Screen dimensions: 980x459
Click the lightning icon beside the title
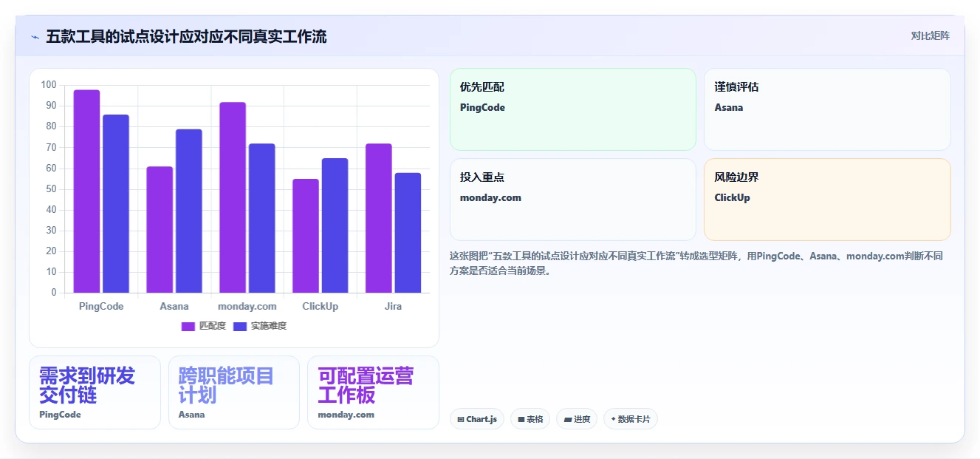pyautogui.click(x=35, y=37)
